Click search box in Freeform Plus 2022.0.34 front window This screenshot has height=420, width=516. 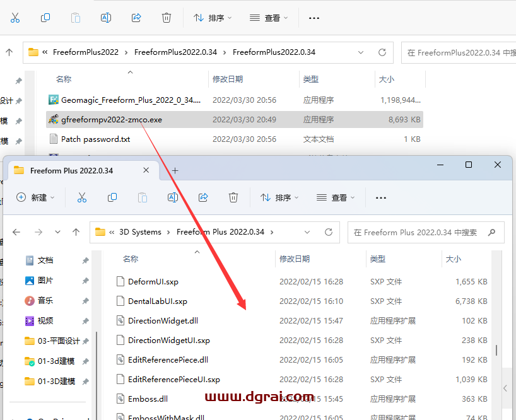426,233
